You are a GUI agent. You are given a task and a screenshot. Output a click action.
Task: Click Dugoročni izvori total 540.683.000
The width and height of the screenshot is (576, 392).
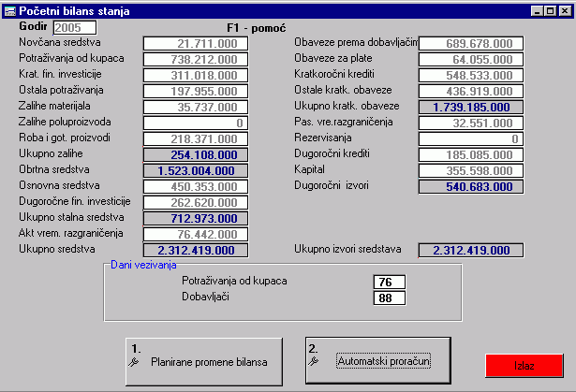[471, 186]
